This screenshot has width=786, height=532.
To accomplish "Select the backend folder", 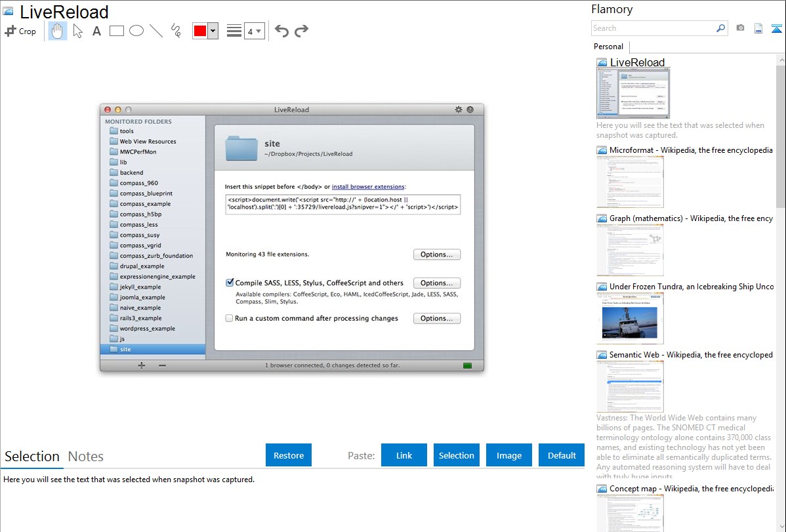I will click(153, 173).
